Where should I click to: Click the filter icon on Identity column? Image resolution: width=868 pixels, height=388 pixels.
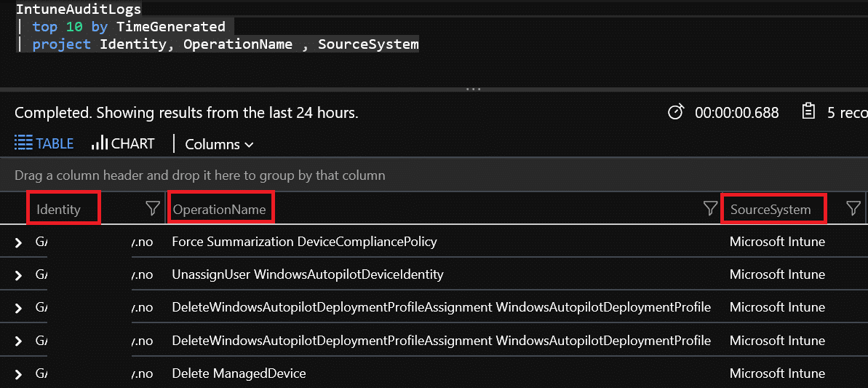[152, 209]
